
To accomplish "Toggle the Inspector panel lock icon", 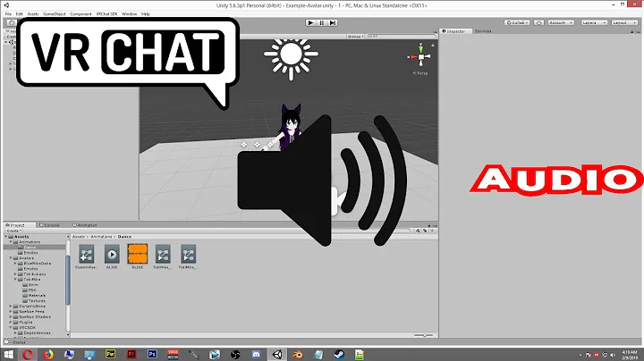I will pyautogui.click(x=632, y=31).
